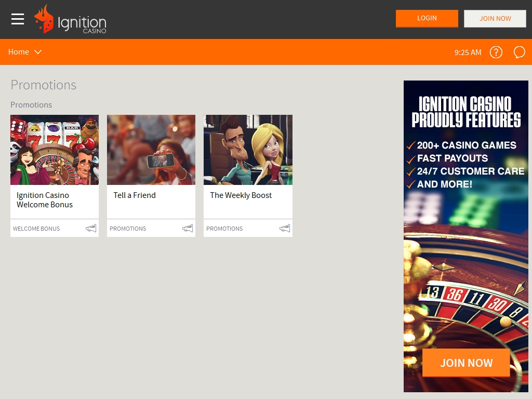Open Ignition Casino Welcome Bonus thumbnail image

(x=55, y=150)
